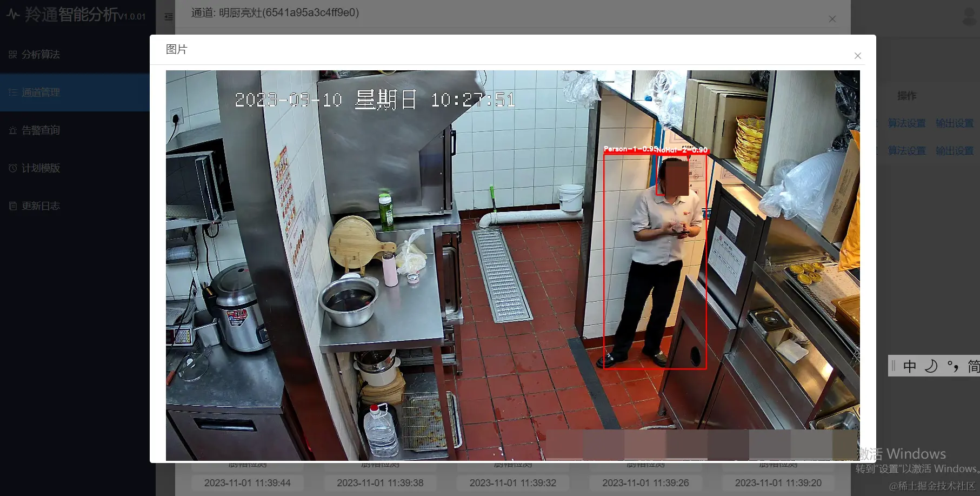Screen dimensions: 980x496
Task: Open the user avatar at top right
Action: point(970,16)
